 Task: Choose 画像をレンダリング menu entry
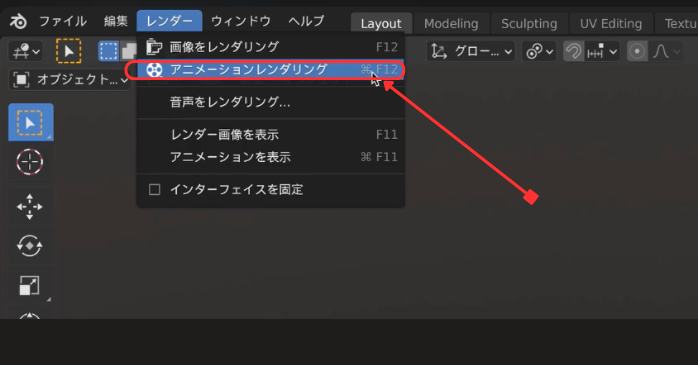click(x=271, y=47)
